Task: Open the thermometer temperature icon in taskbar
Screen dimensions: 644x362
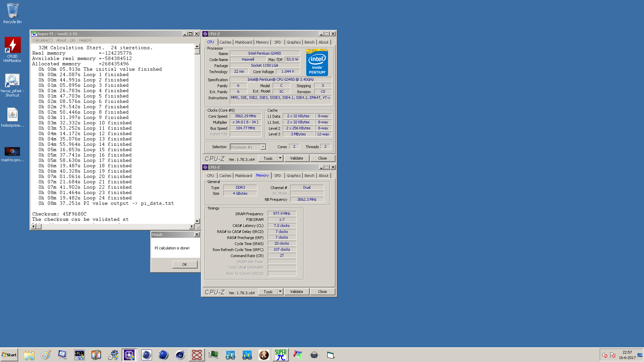Action: point(96,355)
